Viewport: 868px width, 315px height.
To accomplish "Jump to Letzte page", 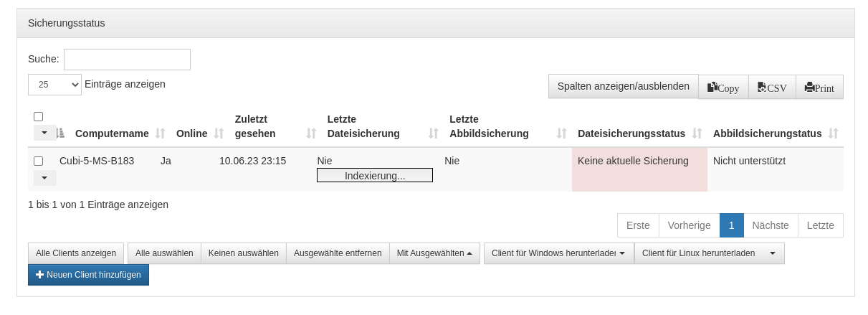I will pos(820,225).
